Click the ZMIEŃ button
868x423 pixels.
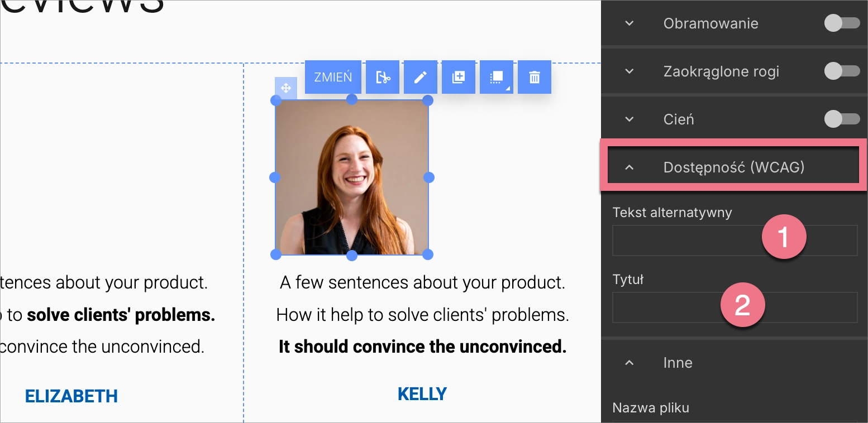pos(333,77)
